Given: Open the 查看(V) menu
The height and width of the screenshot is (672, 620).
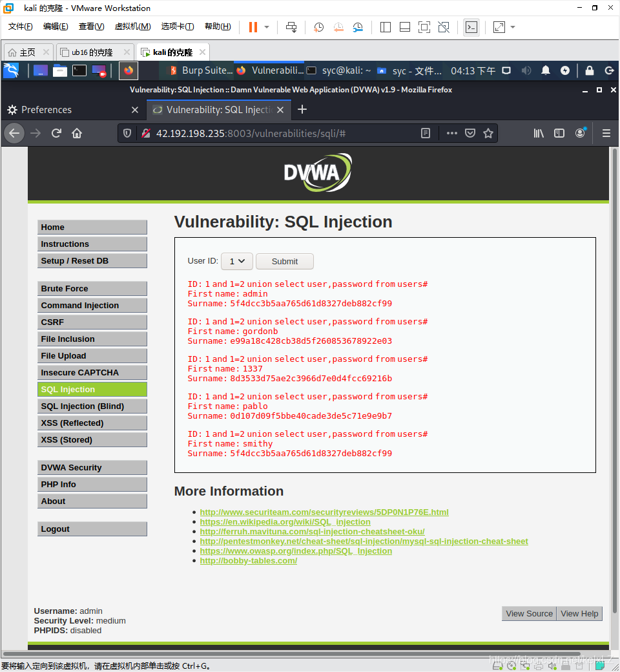Looking at the screenshot, I should (91, 26).
